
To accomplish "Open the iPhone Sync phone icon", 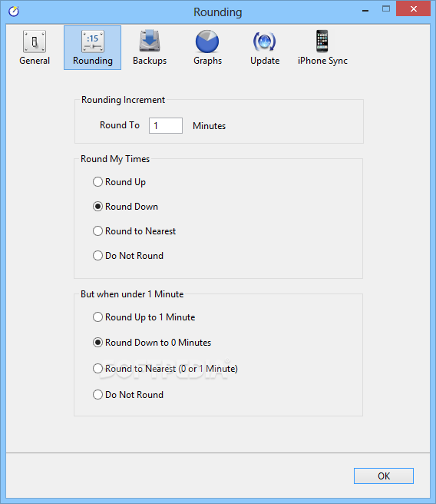I will click(x=322, y=41).
